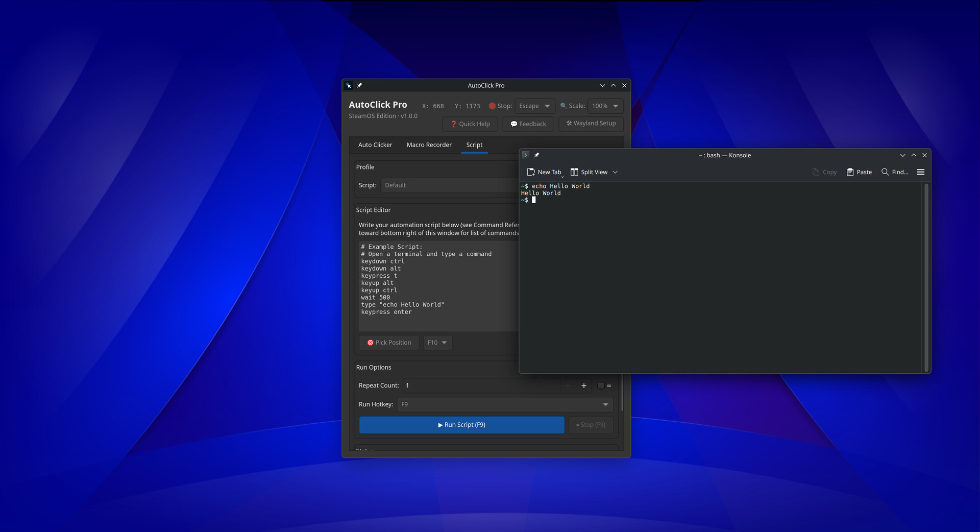Decrease repeat count with minus button

pyautogui.click(x=568, y=385)
